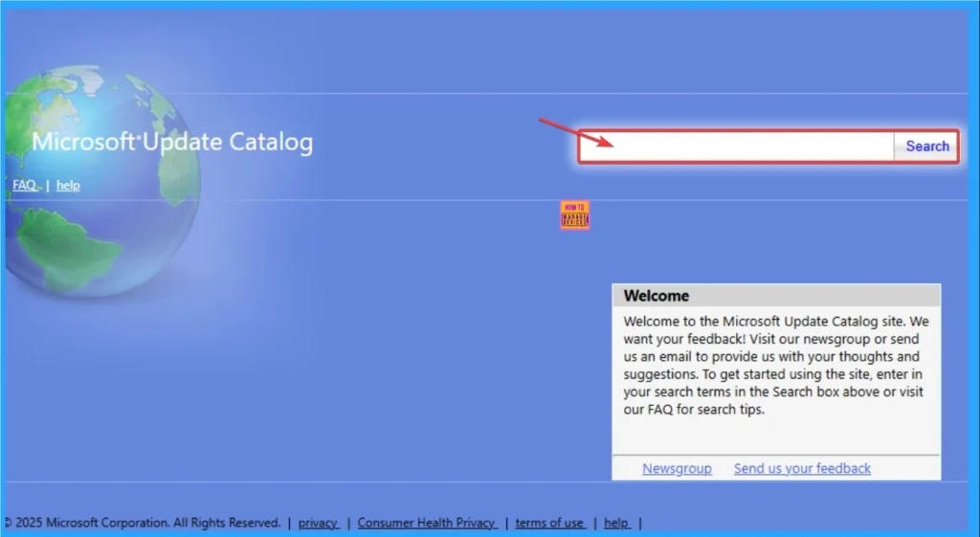Image resolution: width=980 pixels, height=537 pixels.
Task: Open the help link beside FAQ
Action: pos(68,185)
